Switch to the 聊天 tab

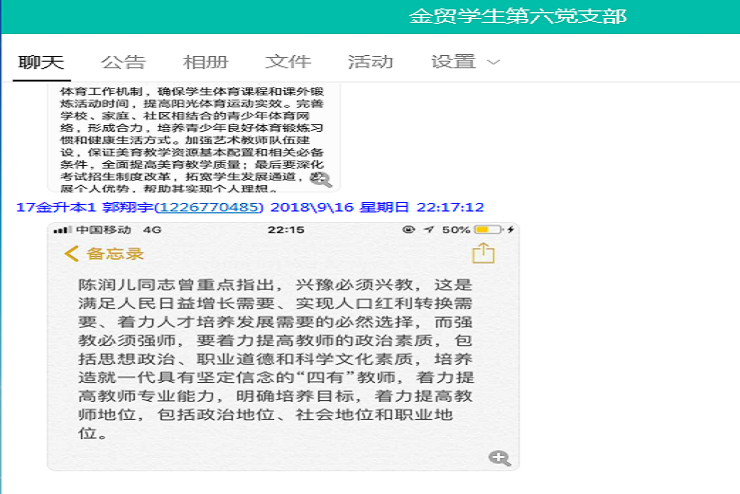click(x=41, y=62)
